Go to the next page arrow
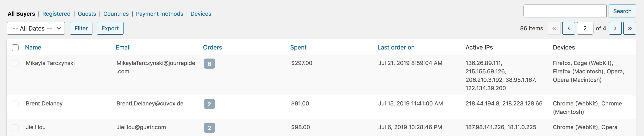The width and height of the screenshot is (644, 136). [x=615, y=28]
